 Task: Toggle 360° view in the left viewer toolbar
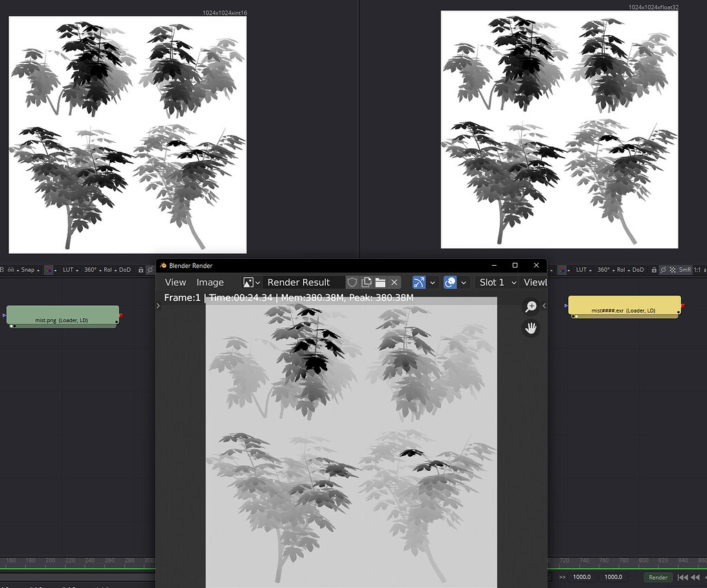click(90, 269)
